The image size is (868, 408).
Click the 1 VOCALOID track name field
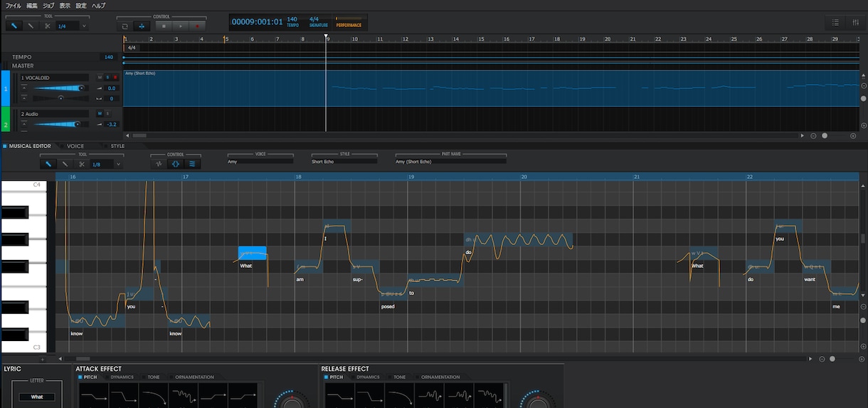click(x=54, y=78)
